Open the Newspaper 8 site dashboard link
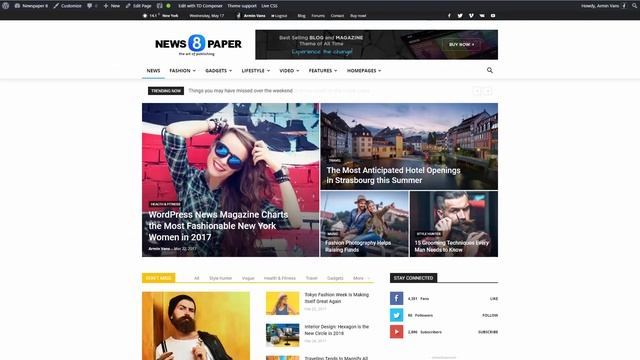640x360 pixels. coord(31,6)
